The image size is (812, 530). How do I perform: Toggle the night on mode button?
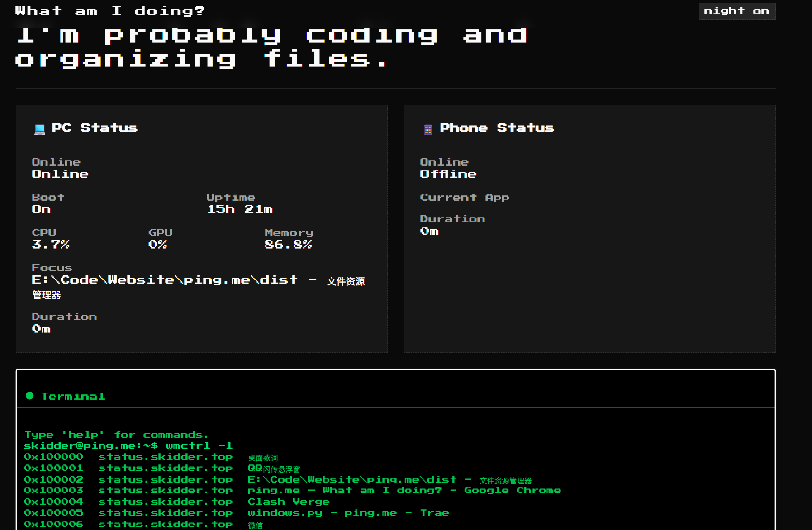[x=736, y=11]
